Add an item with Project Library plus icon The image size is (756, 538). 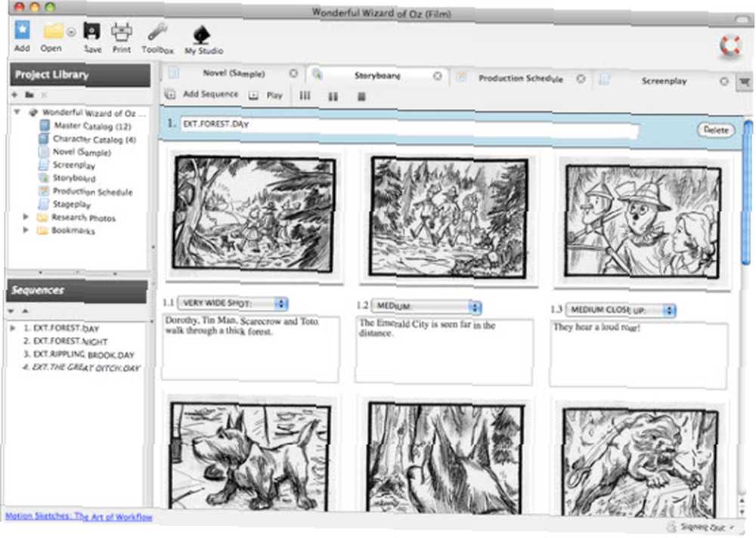14,95
